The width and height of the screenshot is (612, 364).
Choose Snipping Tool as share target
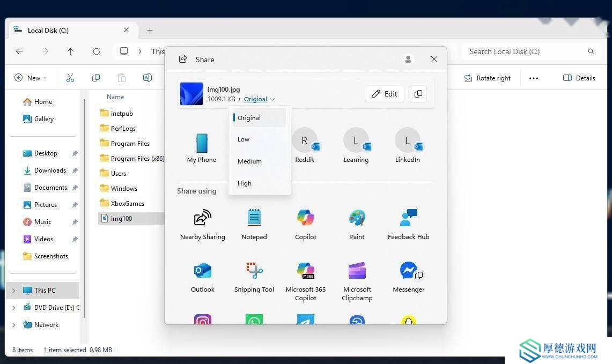[x=254, y=277]
